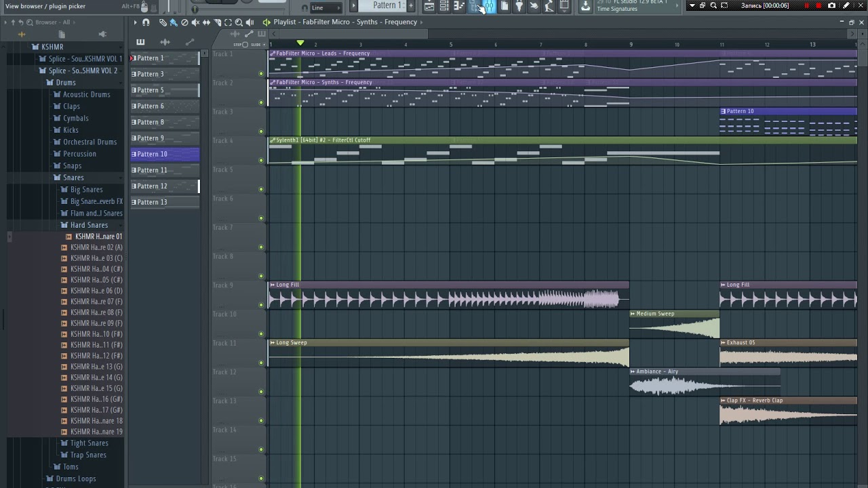The height and width of the screenshot is (488, 868).
Task: Collapse the Snares folder
Action: pos(73,178)
